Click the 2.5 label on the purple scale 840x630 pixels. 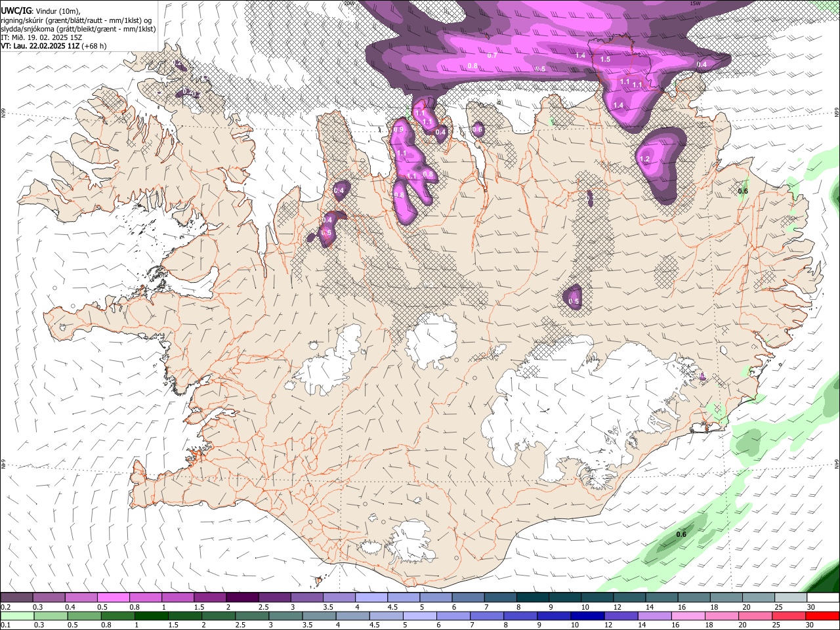pos(264,607)
